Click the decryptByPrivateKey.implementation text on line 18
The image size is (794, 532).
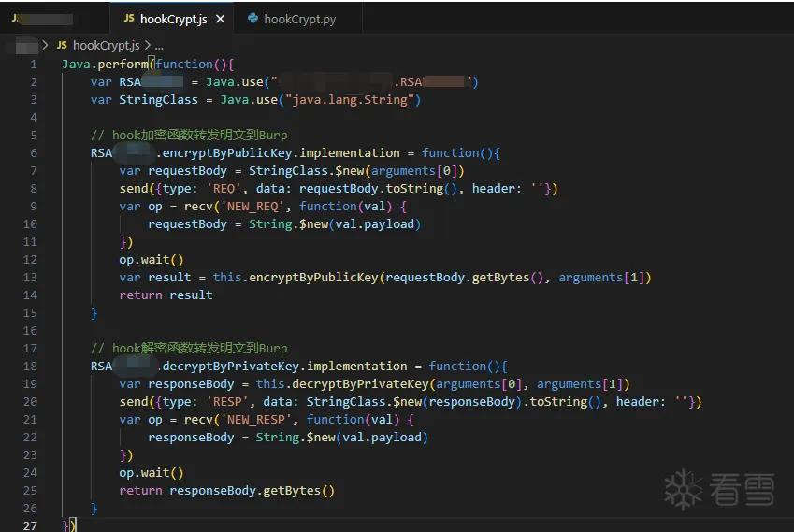(x=284, y=366)
